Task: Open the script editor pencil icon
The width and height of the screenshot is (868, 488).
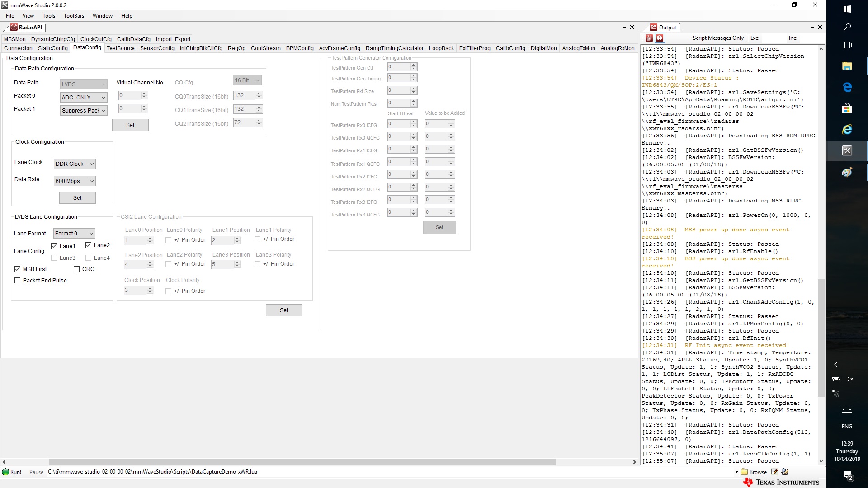Action: click(774, 472)
